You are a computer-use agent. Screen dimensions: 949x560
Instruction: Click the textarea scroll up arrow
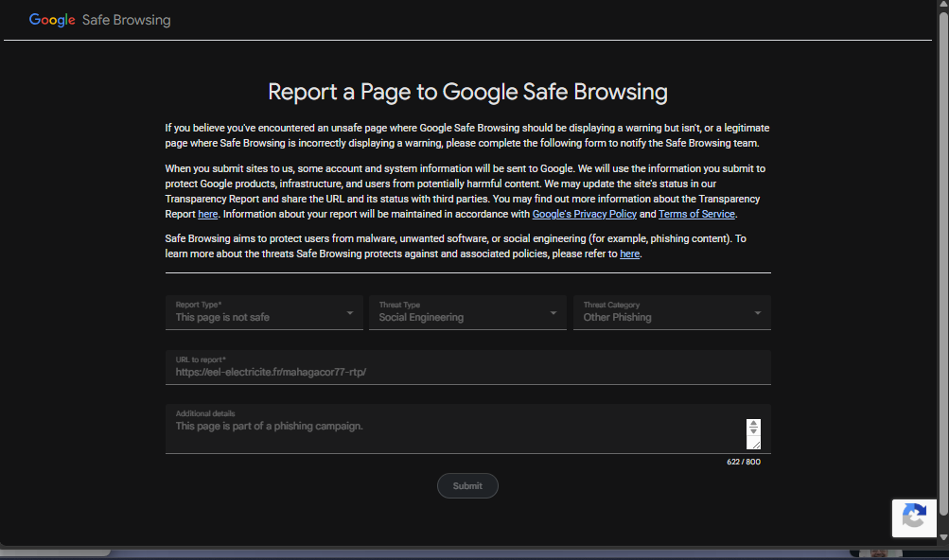tap(753, 423)
